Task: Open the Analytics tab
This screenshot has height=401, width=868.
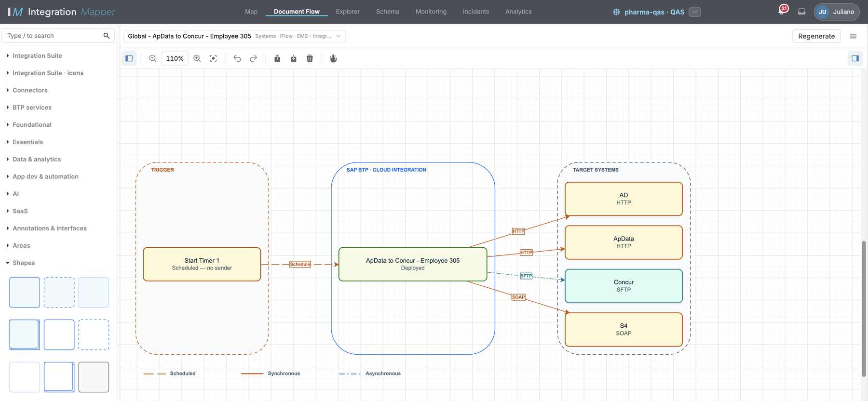Action: 518,12
